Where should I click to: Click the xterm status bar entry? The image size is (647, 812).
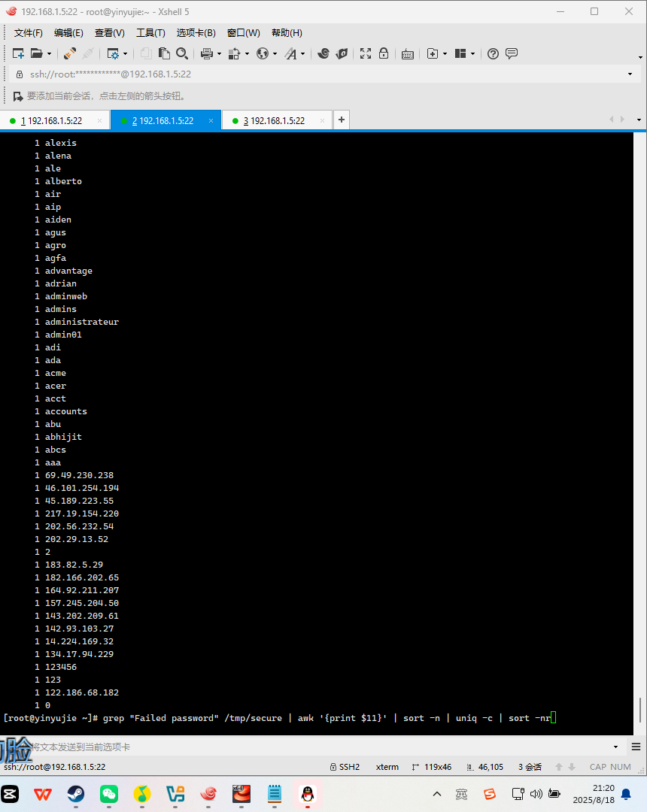tap(387, 767)
